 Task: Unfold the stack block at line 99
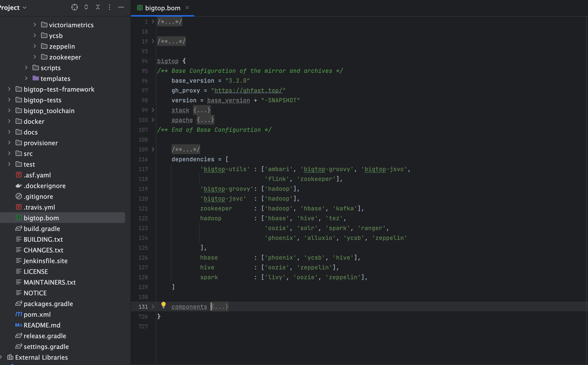(153, 110)
